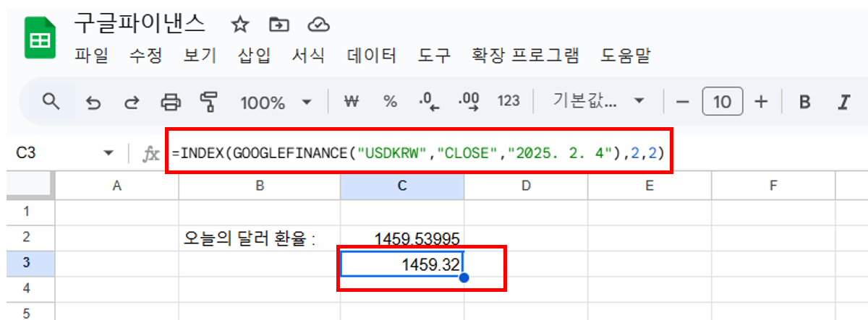Open the 삽입 menu

click(254, 56)
